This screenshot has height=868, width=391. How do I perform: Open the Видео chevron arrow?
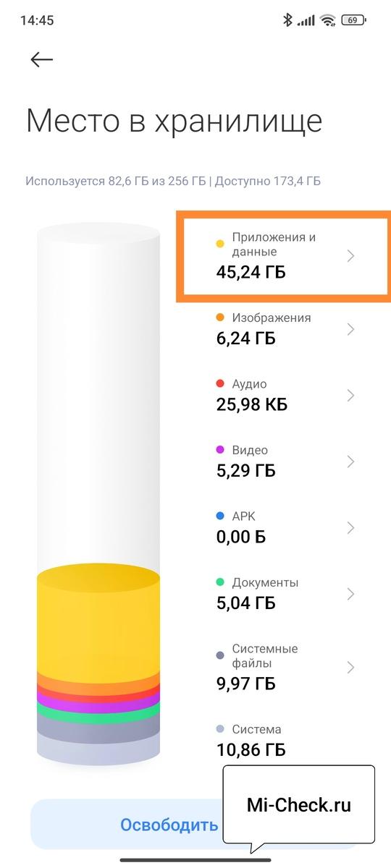(x=351, y=461)
